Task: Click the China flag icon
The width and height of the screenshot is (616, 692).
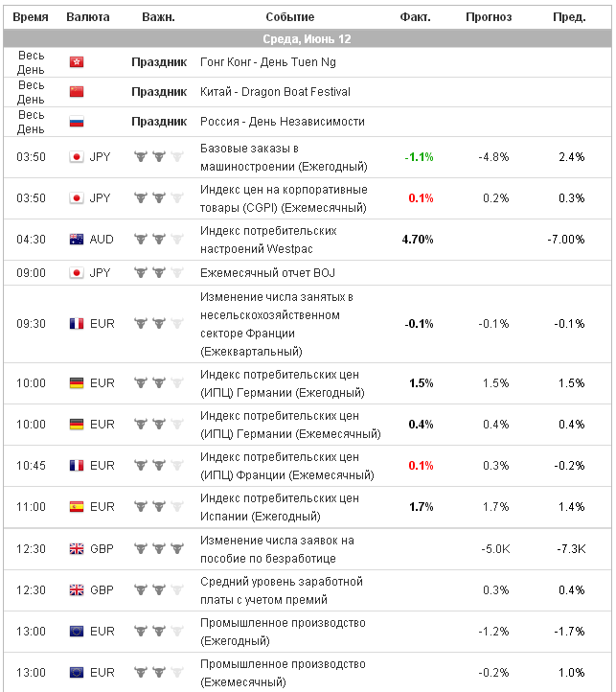Action: point(77,92)
